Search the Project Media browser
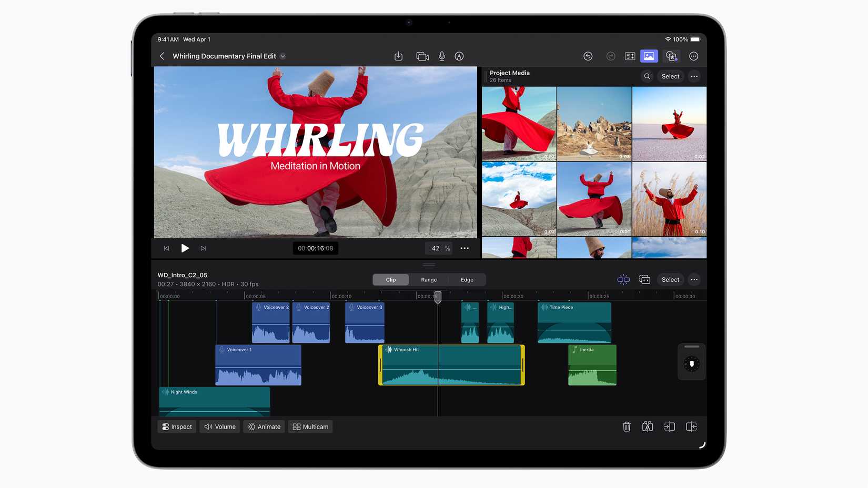868x488 pixels. click(x=647, y=76)
